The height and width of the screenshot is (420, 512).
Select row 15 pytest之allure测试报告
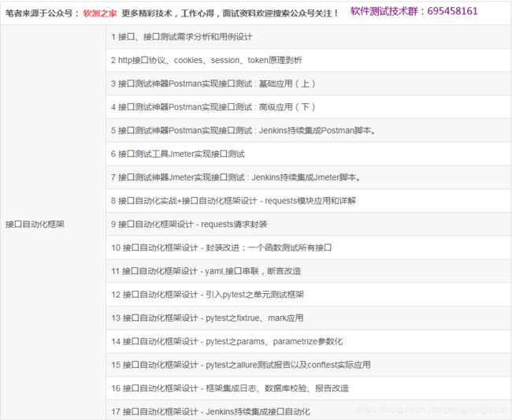[309, 365]
